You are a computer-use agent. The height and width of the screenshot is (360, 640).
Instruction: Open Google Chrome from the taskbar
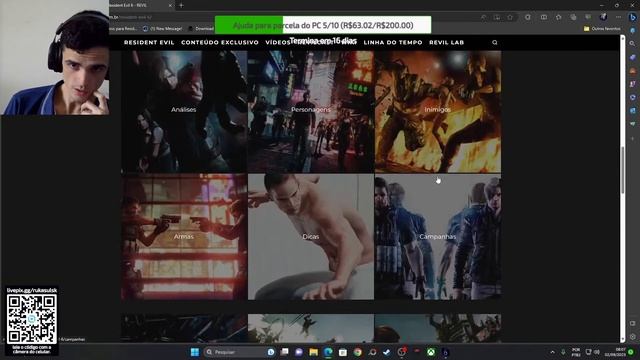358,352
